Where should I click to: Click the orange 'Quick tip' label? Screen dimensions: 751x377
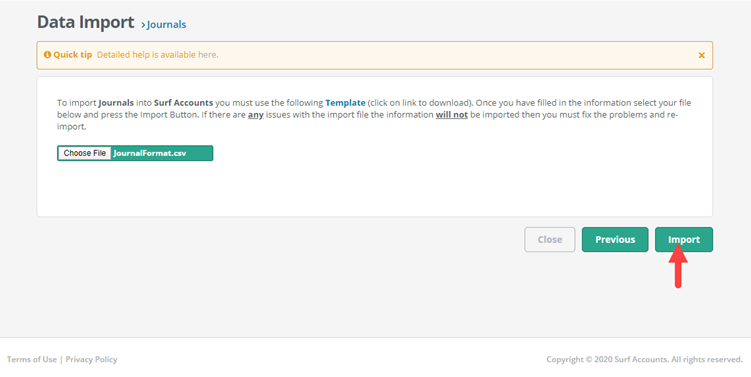72,55
